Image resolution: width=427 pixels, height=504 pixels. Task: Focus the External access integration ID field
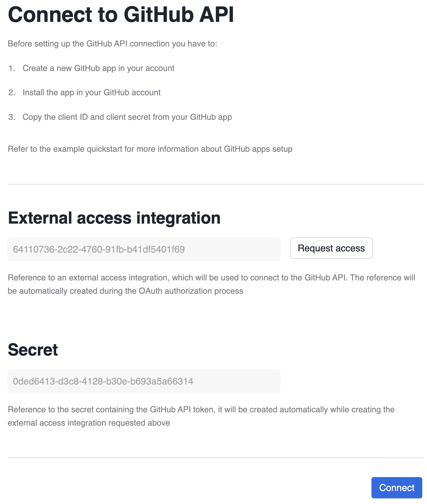[x=144, y=249]
